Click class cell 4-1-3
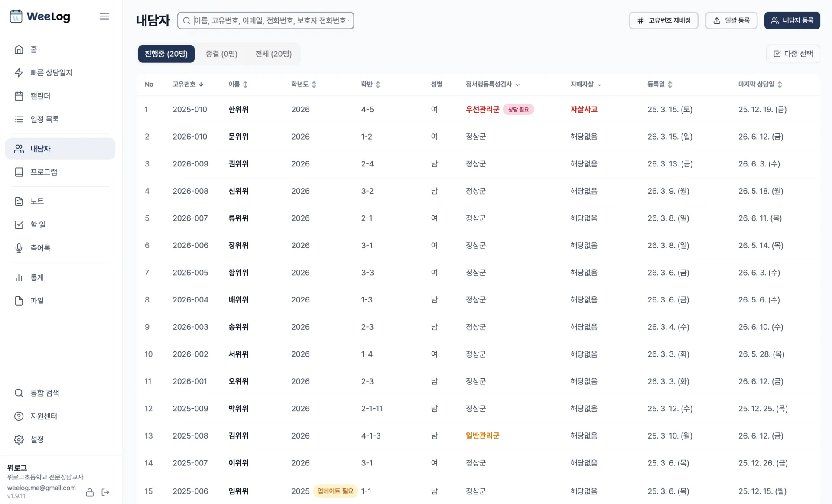The height and width of the screenshot is (504, 832). pos(371,436)
